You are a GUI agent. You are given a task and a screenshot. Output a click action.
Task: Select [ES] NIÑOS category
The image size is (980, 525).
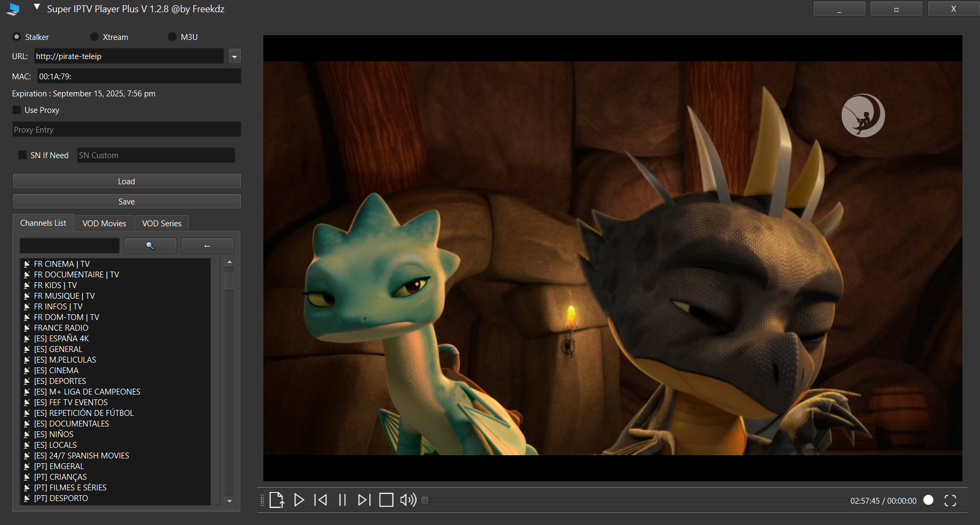click(x=54, y=434)
